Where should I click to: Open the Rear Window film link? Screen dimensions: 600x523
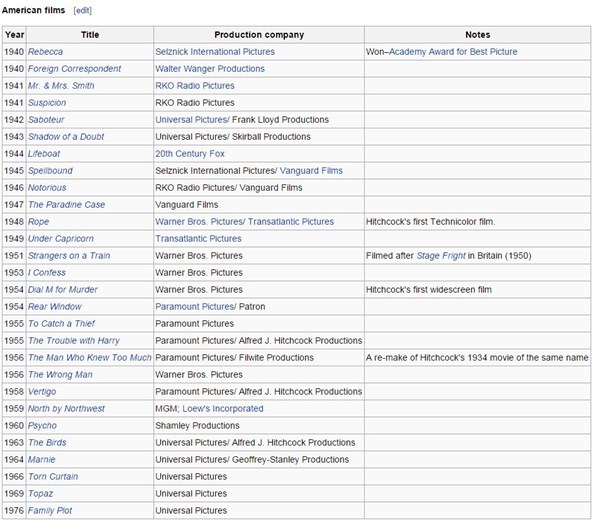[54, 306]
